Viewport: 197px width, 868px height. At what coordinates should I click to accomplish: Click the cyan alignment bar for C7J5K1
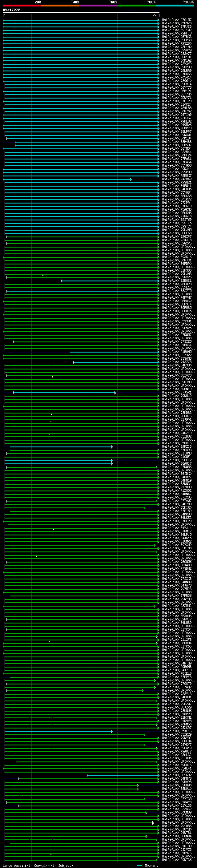(x=65, y=393)
